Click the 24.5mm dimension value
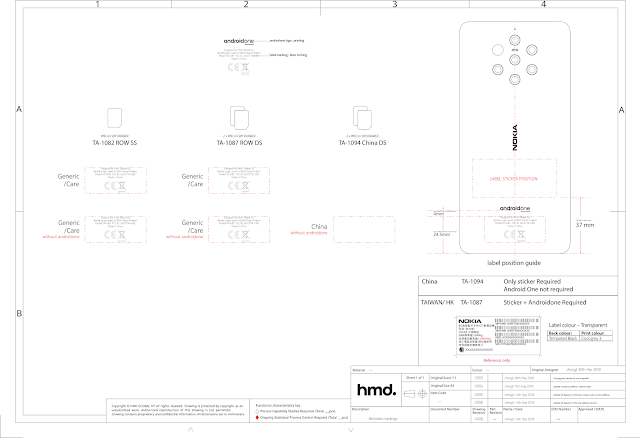 (x=442, y=234)
